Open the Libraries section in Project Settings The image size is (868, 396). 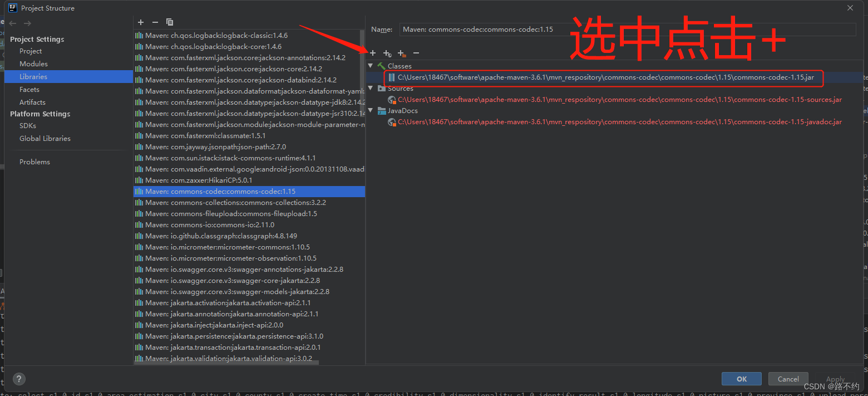click(34, 76)
